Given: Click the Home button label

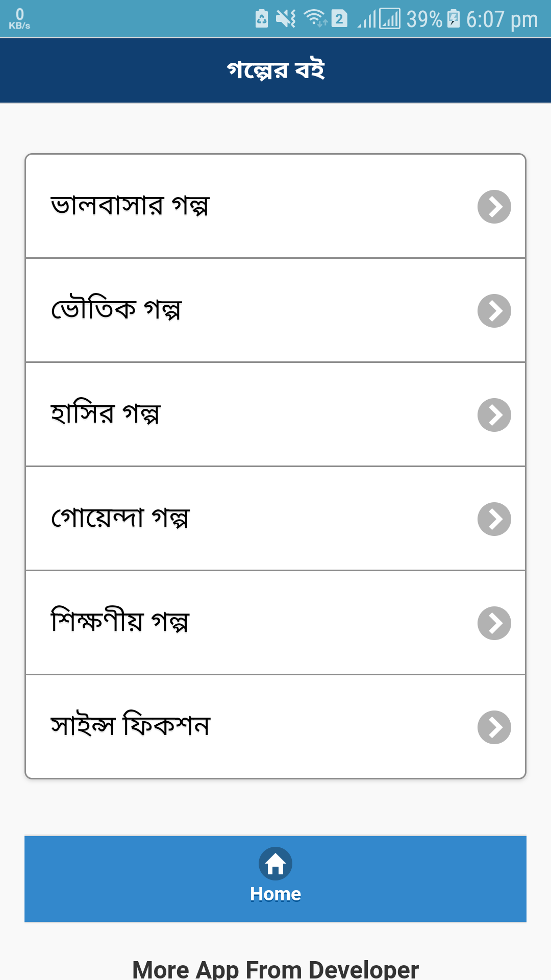Looking at the screenshot, I should (275, 894).
